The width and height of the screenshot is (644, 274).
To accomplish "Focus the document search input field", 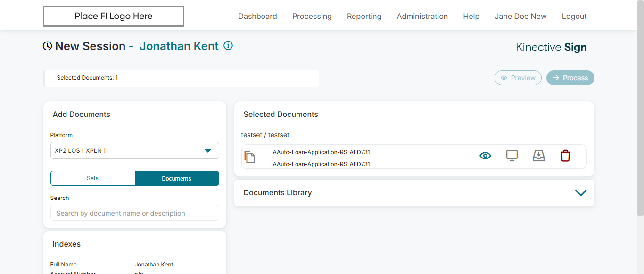I will pyautogui.click(x=135, y=213).
